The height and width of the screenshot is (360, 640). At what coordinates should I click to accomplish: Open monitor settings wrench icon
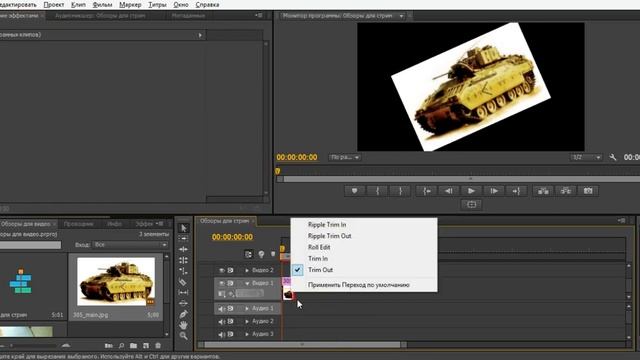pos(613,157)
